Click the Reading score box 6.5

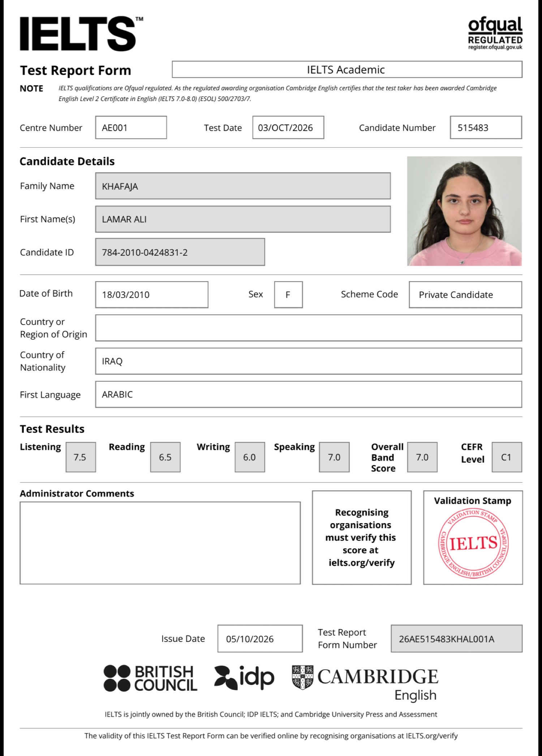[165, 457]
